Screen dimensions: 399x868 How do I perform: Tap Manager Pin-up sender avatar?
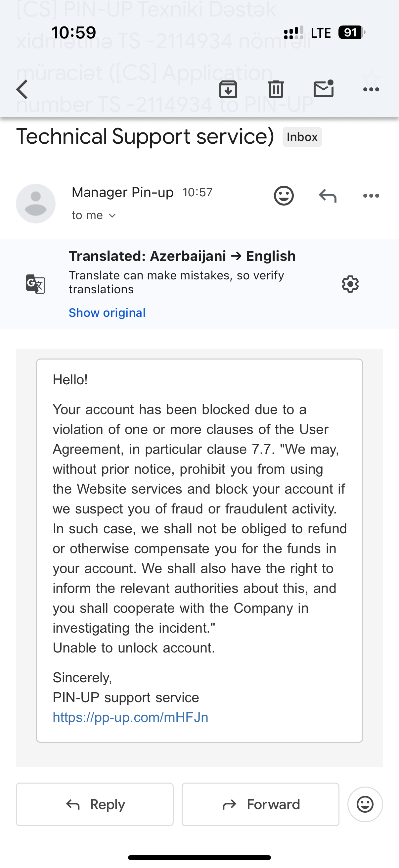(36, 204)
